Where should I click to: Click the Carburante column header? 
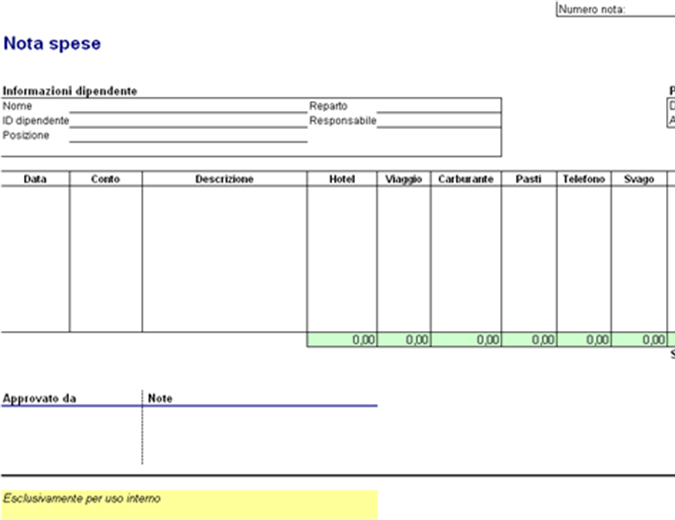click(x=466, y=179)
